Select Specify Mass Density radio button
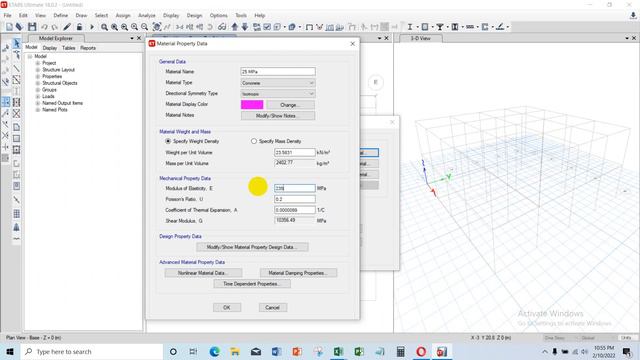640x360 pixels. (254, 141)
